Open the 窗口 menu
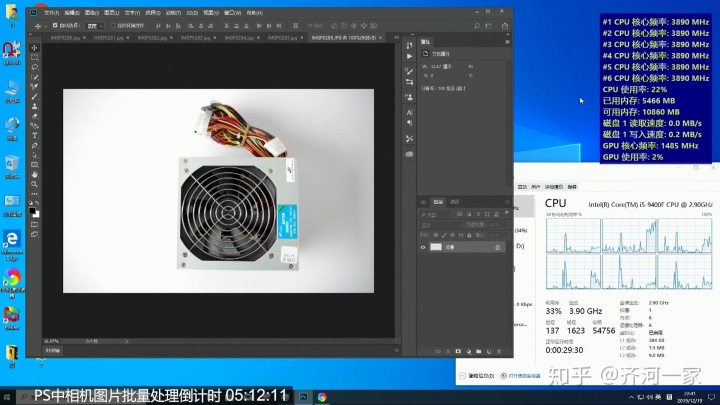 tap(232, 13)
